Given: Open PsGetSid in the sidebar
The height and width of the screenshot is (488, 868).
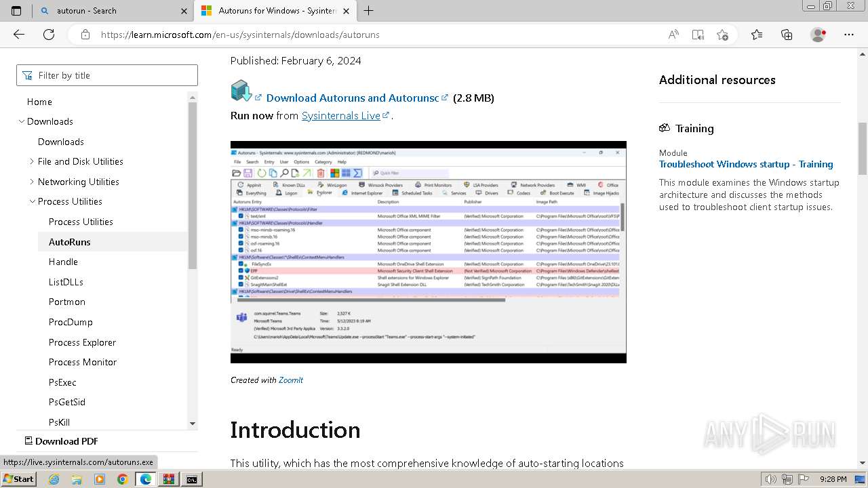Looking at the screenshot, I should (67, 402).
